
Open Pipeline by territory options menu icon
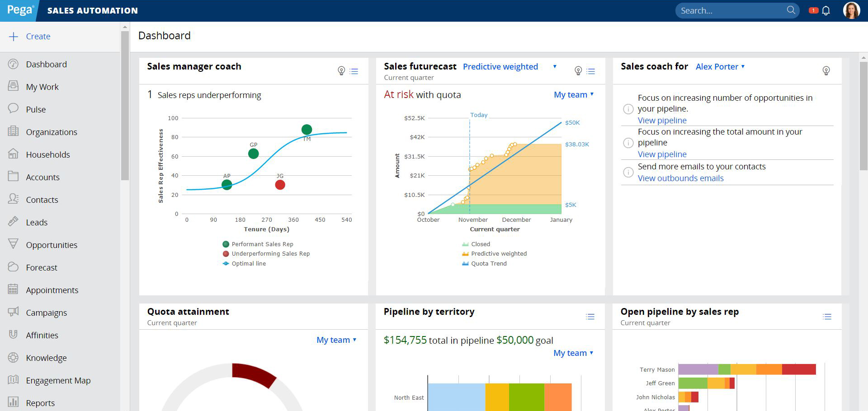coord(590,317)
